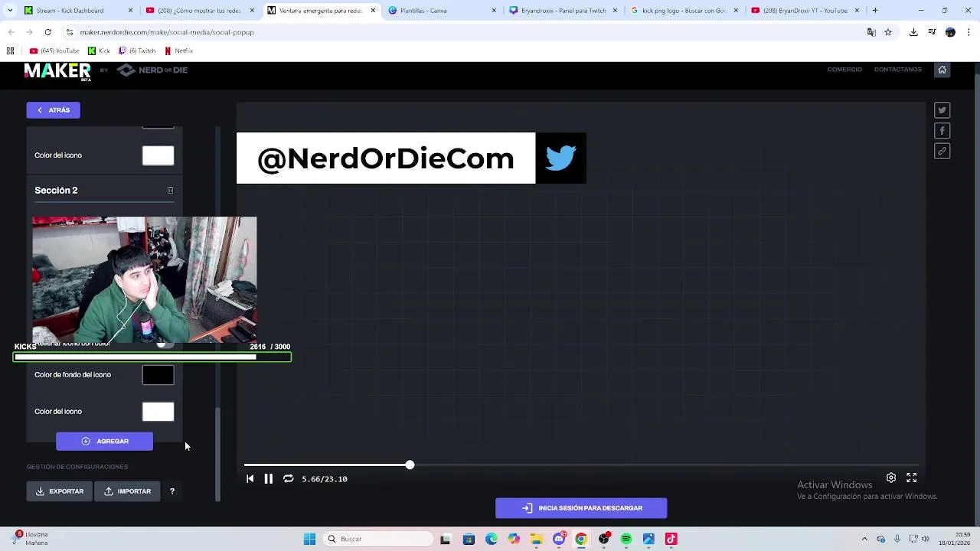
Task: Toggle the loop playback icon
Action: [288, 479]
